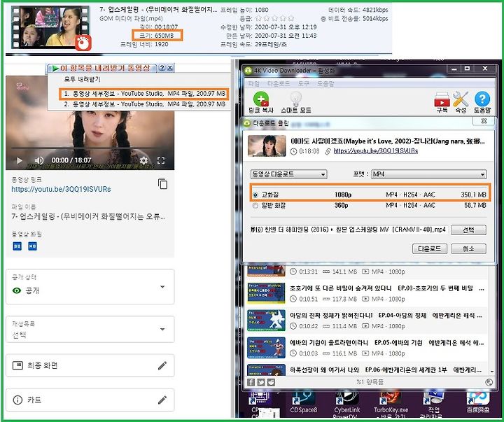Image resolution: width=504 pixels, height=422 pixels.
Task: Click the HD quality badge
Action: 32,246
